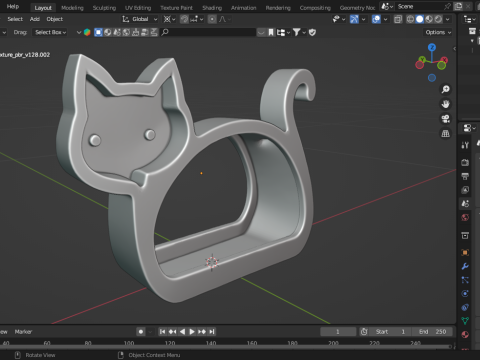
Task: Open the Drag Select Box dropdown
Action: pos(50,32)
